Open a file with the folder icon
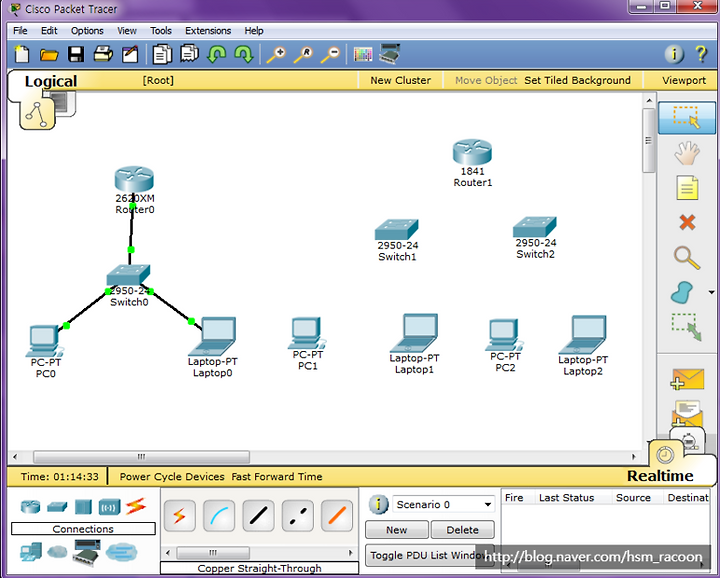Screen dimensions: 720x578 pyautogui.click(x=49, y=55)
